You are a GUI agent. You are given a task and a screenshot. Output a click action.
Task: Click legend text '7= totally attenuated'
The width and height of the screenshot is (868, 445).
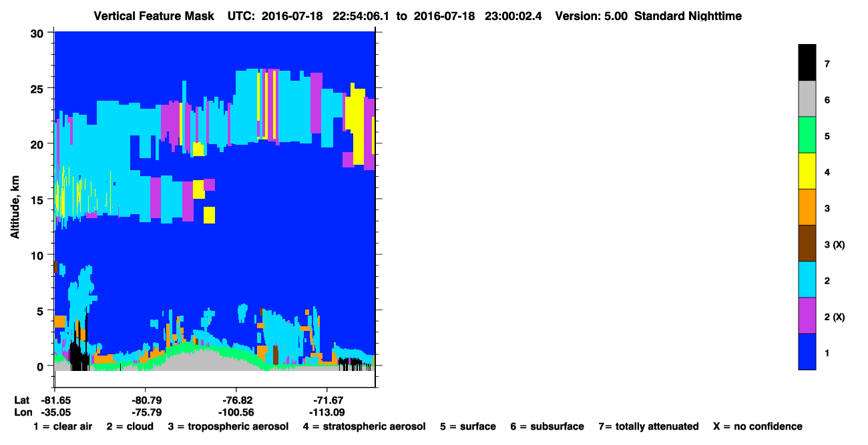click(x=648, y=426)
